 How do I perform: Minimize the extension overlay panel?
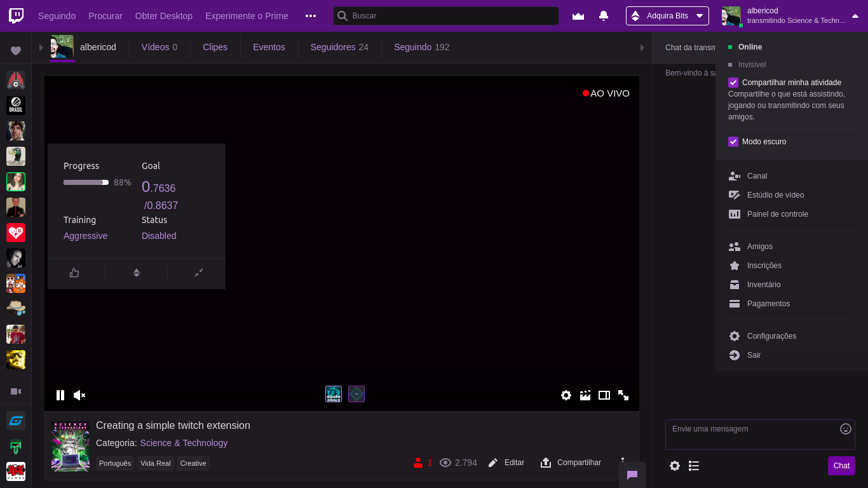(x=199, y=273)
